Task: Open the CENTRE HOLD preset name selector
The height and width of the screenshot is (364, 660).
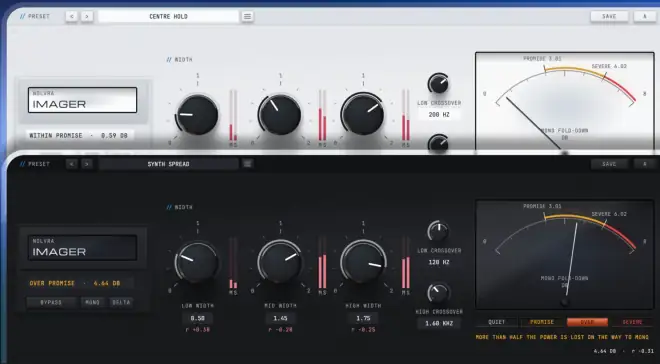Action: coord(168,16)
